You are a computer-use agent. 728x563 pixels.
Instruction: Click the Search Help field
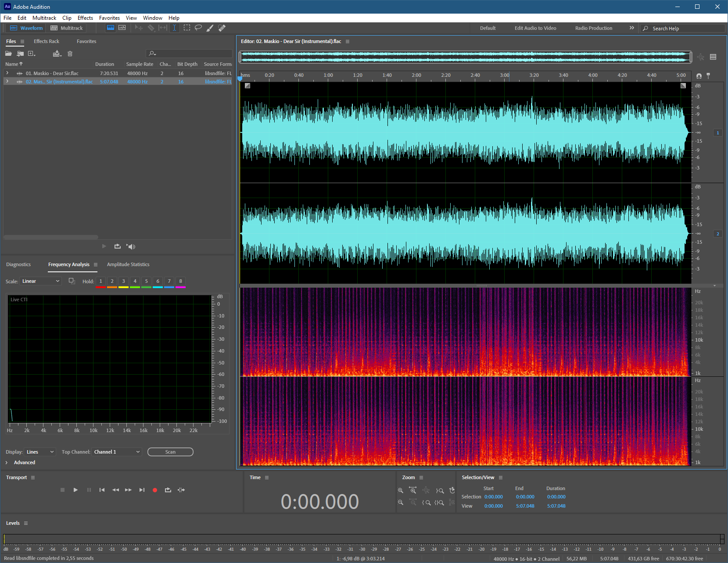tap(682, 28)
